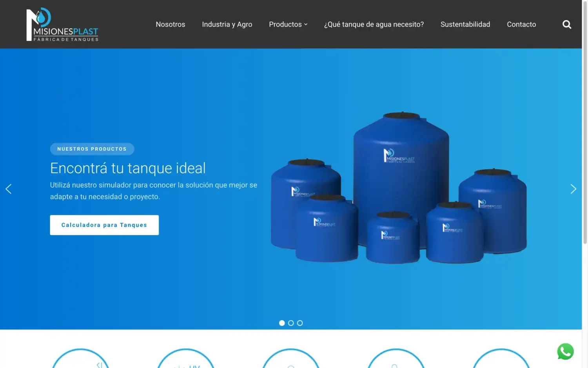Screen dimensions: 588x368
Task: Select first carousel dot
Action: click(282, 323)
